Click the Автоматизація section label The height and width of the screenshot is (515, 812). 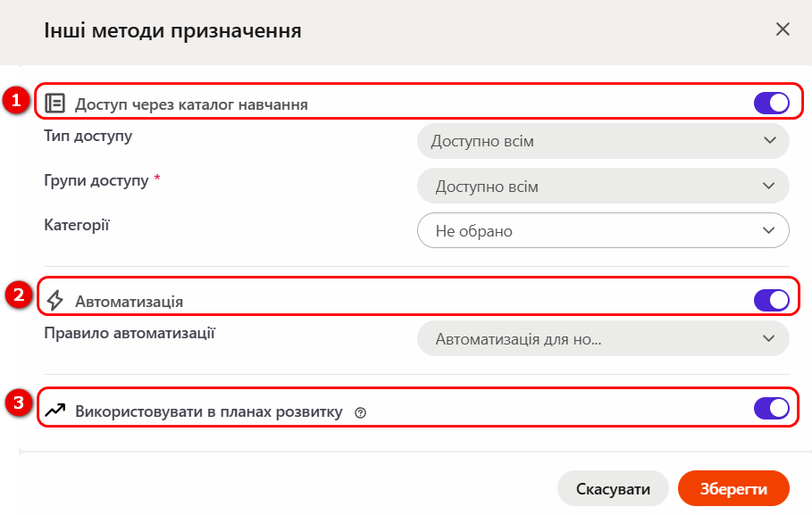point(129,302)
